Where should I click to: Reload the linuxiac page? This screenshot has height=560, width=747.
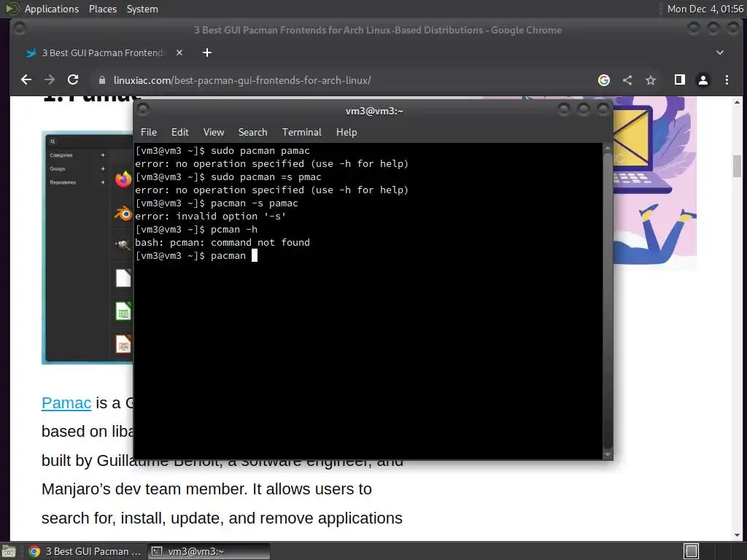pyautogui.click(x=73, y=80)
